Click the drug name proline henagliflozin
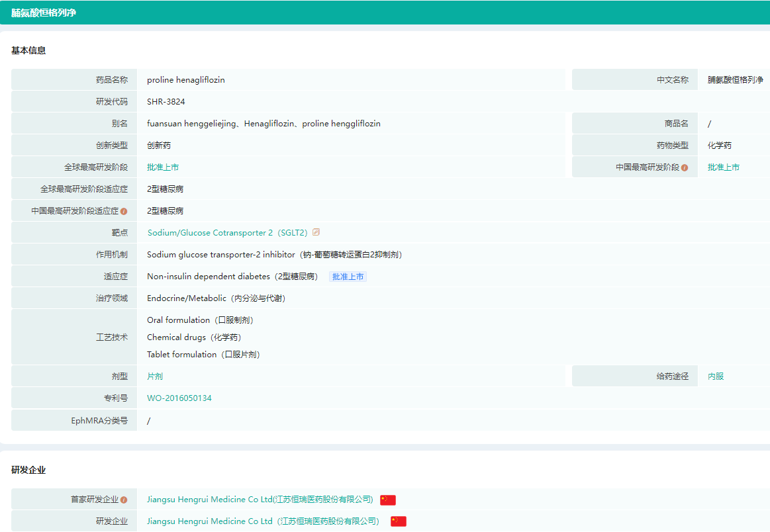Screen dimensions: 770x532 pos(186,80)
